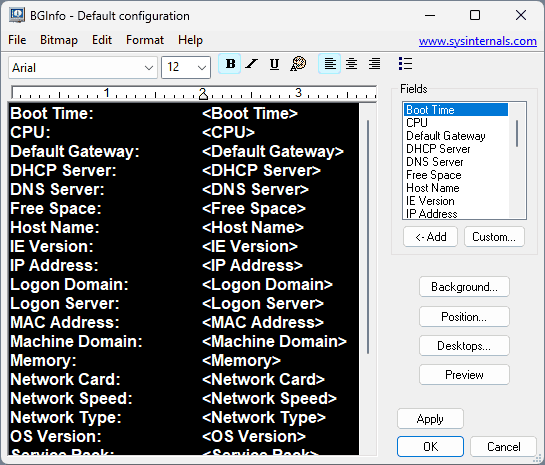
Task: Click the Background... button
Action: pyautogui.click(x=464, y=287)
